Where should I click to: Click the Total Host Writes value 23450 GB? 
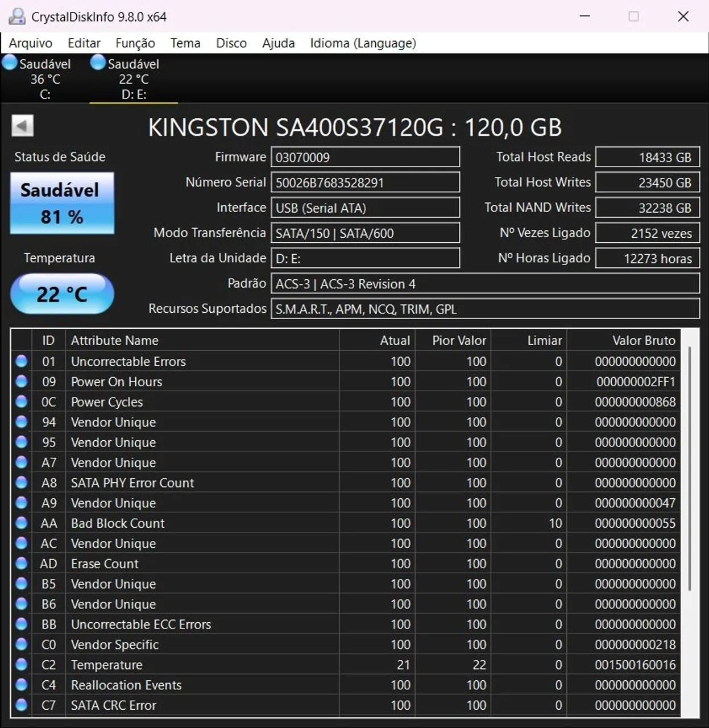click(648, 183)
